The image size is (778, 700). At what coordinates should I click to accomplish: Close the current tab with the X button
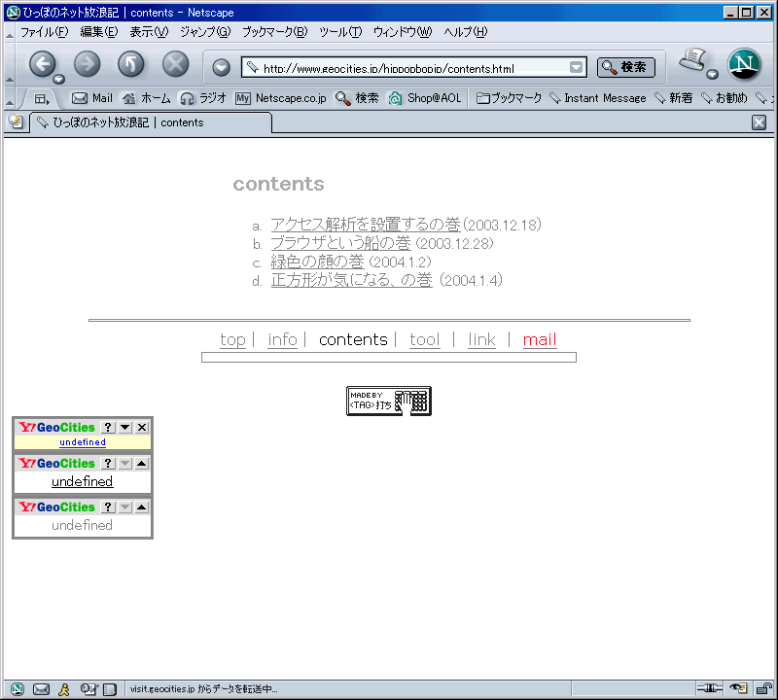pos(759,122)
